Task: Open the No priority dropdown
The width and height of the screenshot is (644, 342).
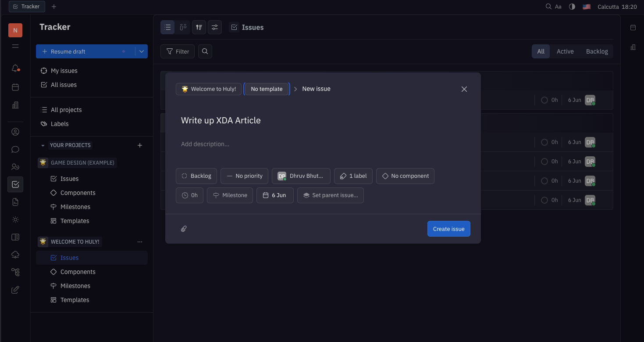Action: (x=244, y=176)
